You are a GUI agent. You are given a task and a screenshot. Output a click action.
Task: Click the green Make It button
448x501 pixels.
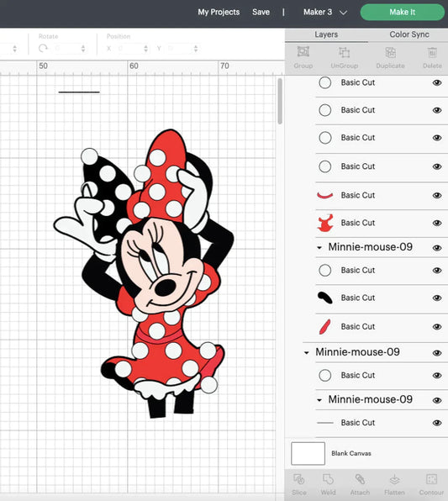(402, 12)
